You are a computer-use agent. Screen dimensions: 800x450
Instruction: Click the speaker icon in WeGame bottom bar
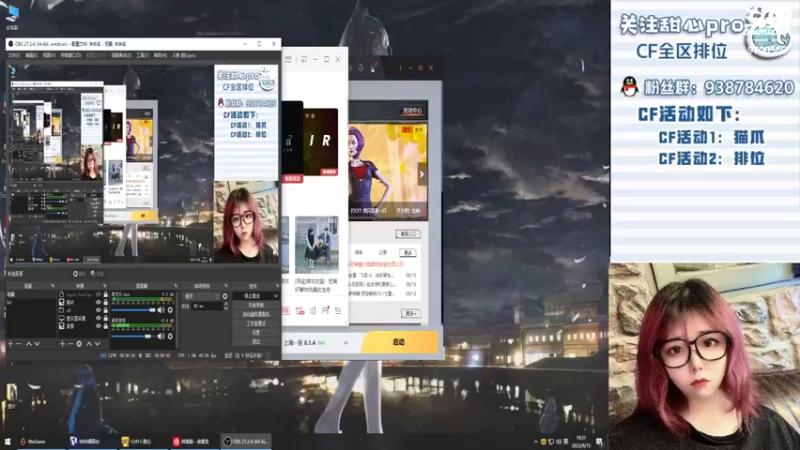tap(313, 311)
